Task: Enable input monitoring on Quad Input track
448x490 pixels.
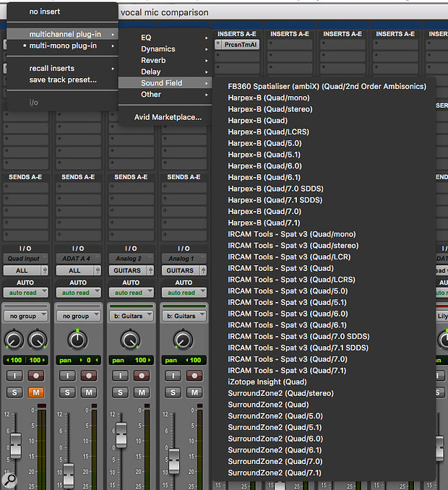Action: tap(14, 375)
